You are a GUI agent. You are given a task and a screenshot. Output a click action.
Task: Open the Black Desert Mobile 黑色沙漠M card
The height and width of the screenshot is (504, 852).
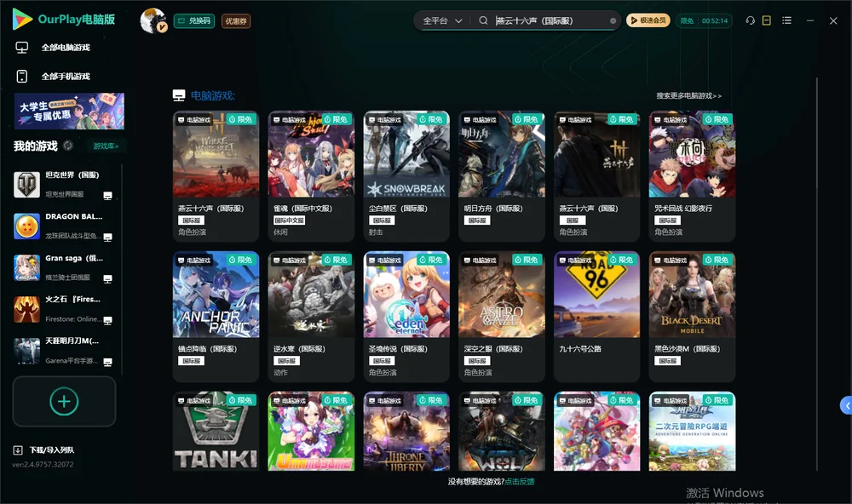point(692,317)
